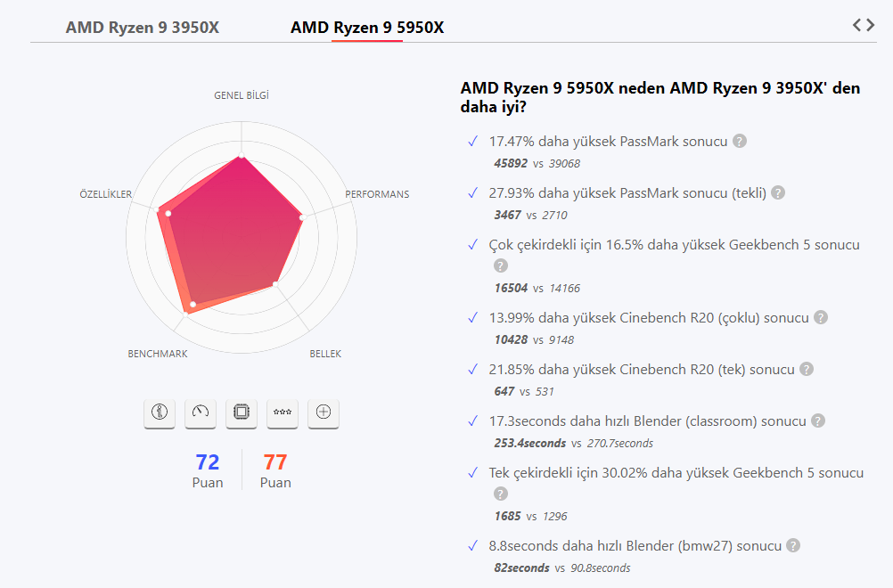Viewport: 893px width, 588px height.
Task: Select the AMD Ryzen 9 5950X tab
Action: pyautogui.click(x=367, y=28)
